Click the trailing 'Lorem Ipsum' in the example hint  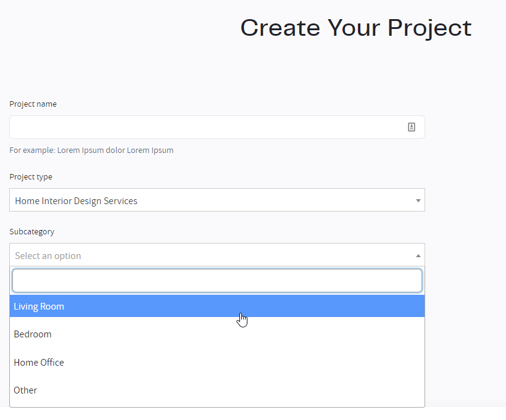[150, 150]
